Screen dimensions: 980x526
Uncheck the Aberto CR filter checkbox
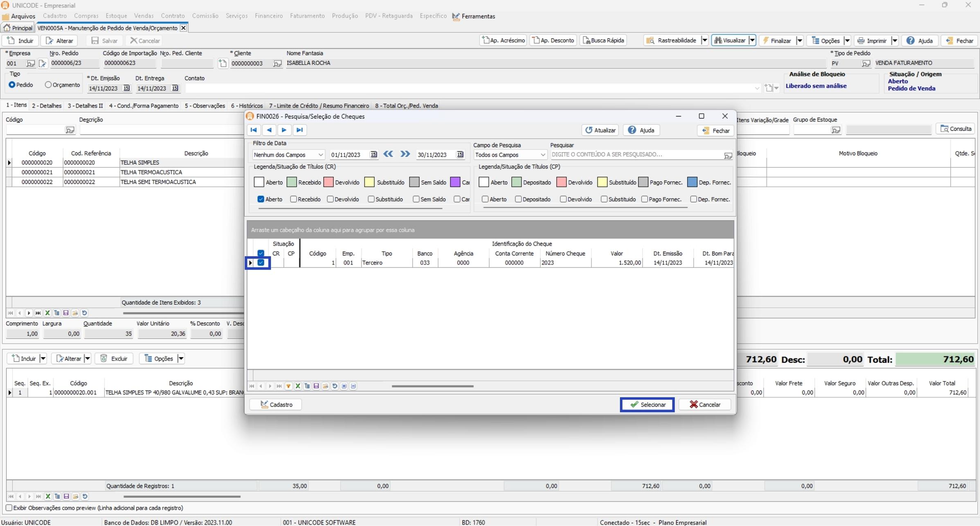261,199
